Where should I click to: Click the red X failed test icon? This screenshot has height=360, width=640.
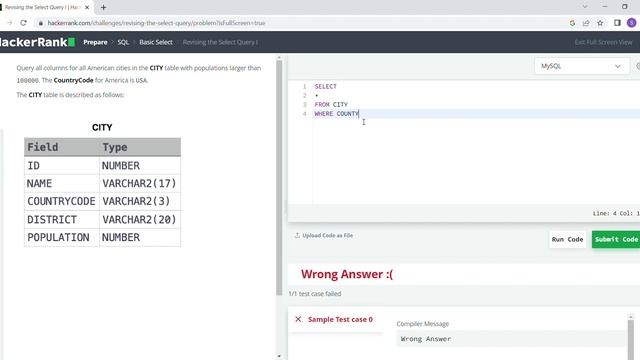click(298, 319)
